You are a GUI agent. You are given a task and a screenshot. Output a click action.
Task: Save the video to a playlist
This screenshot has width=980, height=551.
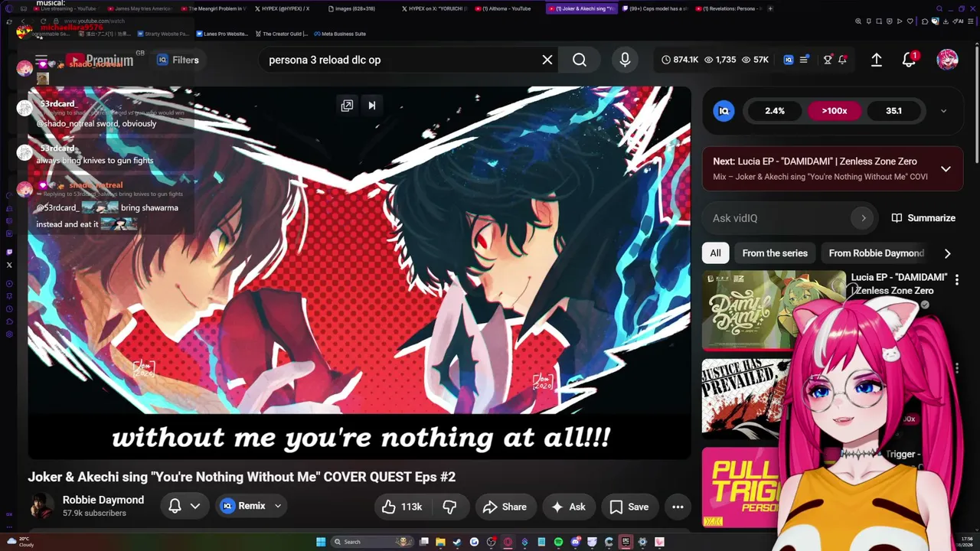629,507
